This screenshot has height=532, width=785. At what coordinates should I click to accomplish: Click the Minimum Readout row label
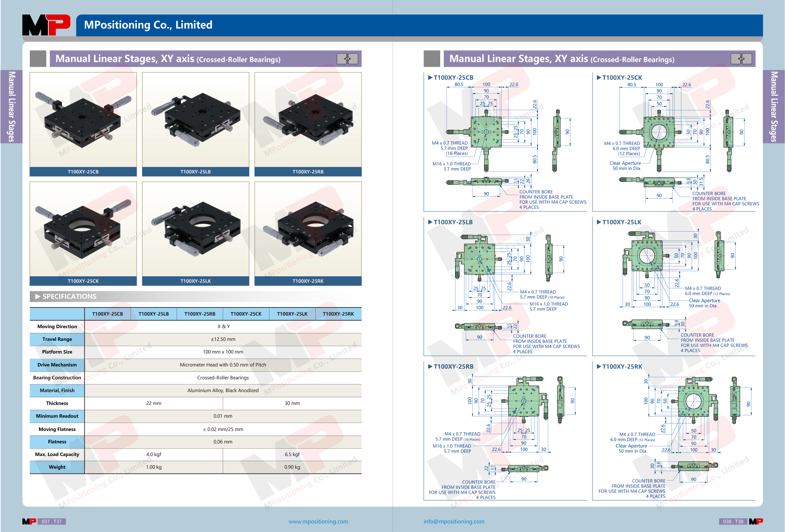[57, 416]
